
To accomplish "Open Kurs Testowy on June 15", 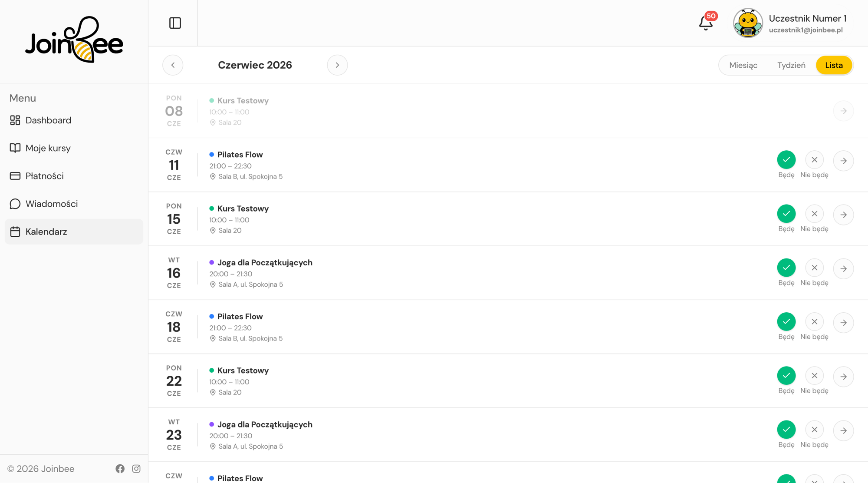I will 243,208.
